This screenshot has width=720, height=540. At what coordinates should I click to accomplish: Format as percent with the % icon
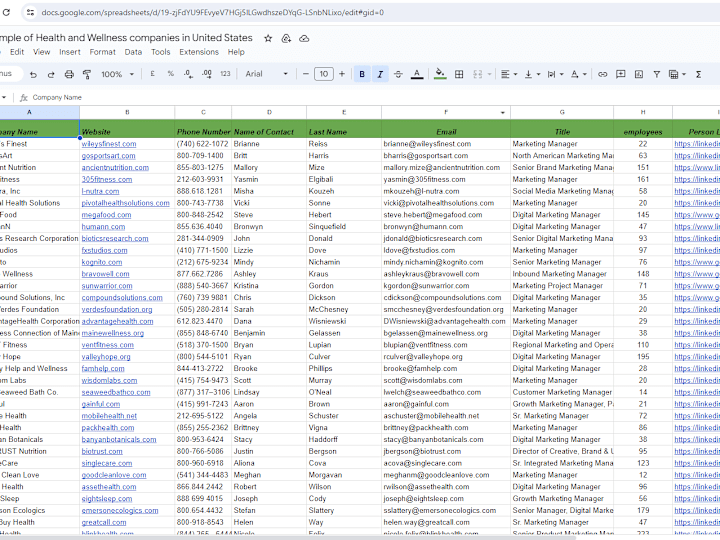170,74
